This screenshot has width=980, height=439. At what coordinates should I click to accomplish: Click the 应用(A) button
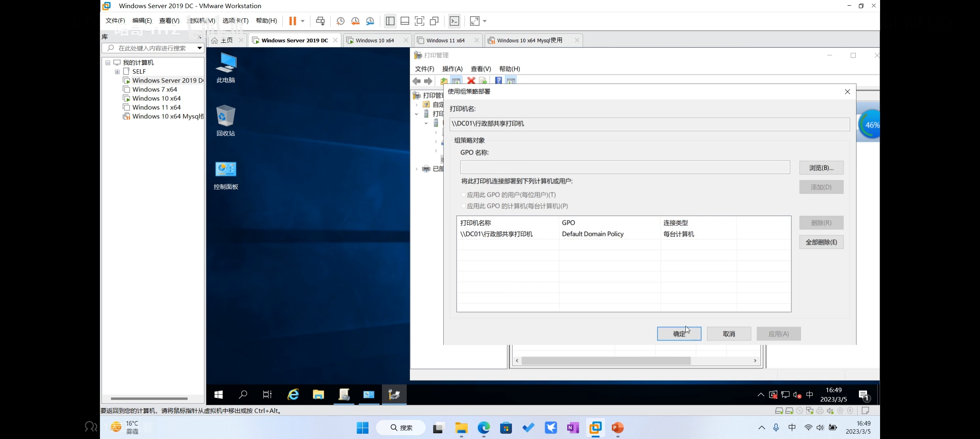tap(778, 334)
